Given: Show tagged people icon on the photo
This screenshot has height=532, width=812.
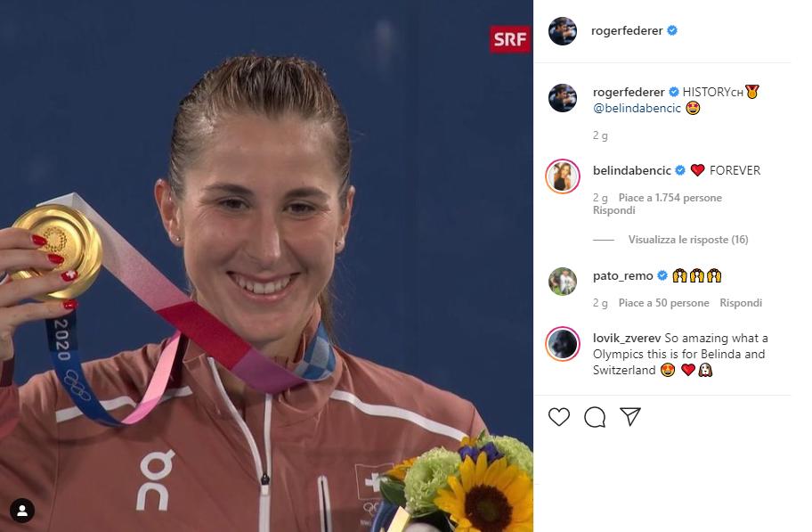Looking at the screenshot, I should click(x=22, y=511).
